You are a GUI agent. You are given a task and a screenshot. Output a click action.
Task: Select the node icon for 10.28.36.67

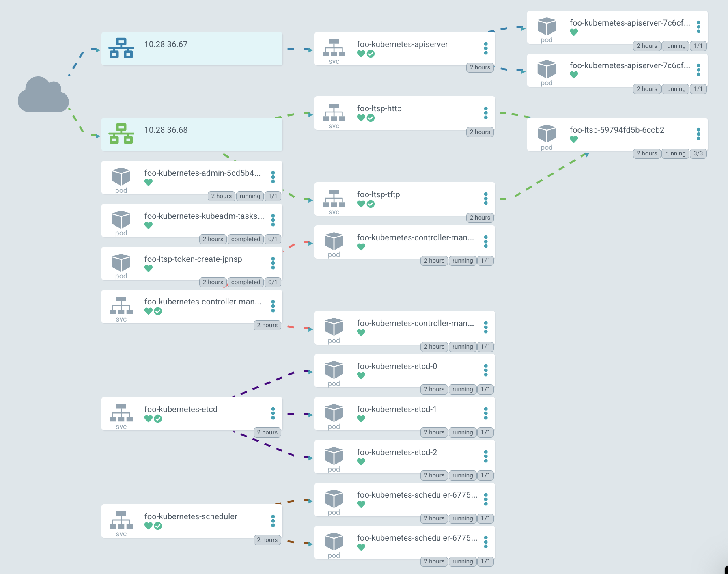(121, 49)
